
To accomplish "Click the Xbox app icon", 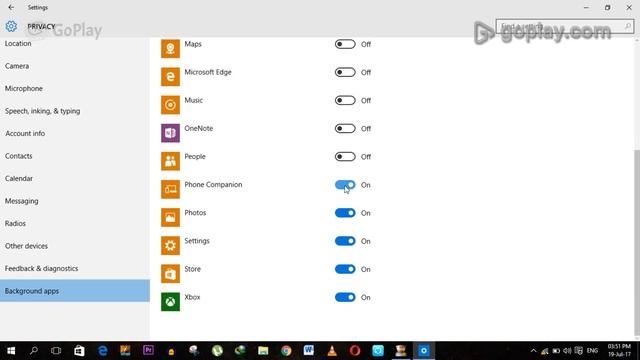I will click(170, 302).
